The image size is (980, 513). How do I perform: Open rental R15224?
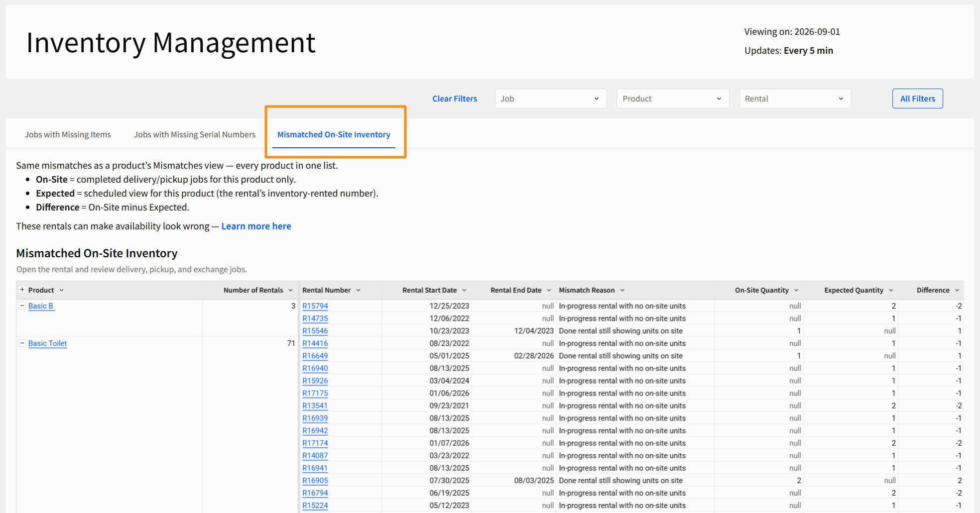pyautogui.click(x=315, y=505)
